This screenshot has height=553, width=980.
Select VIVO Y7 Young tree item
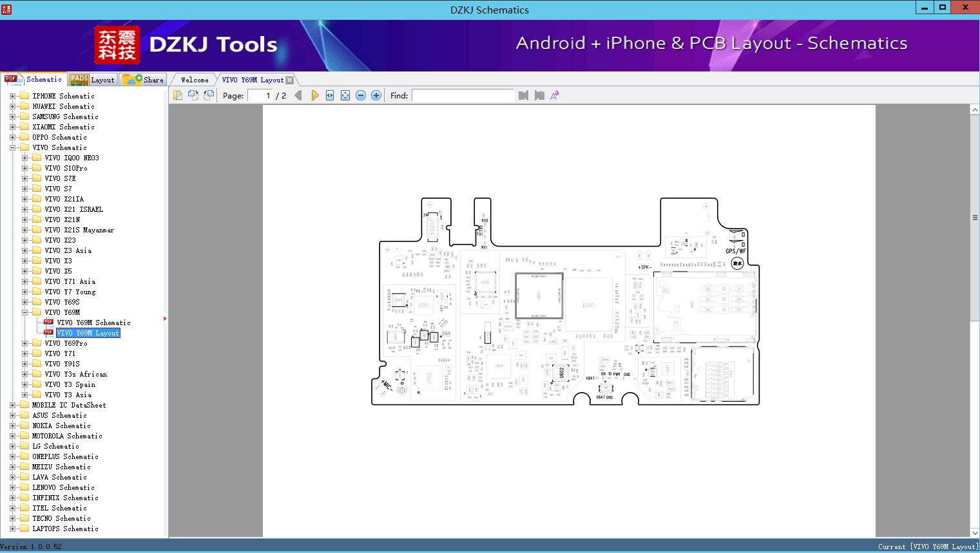(x=70, y=292)
